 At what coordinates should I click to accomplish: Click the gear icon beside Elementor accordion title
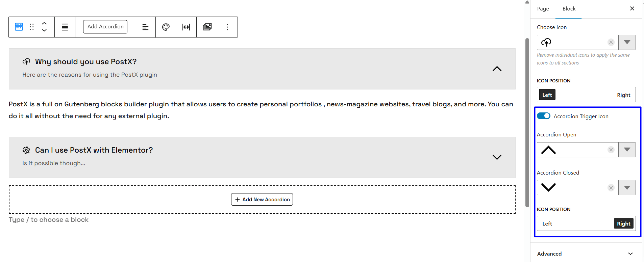(26, 150)
